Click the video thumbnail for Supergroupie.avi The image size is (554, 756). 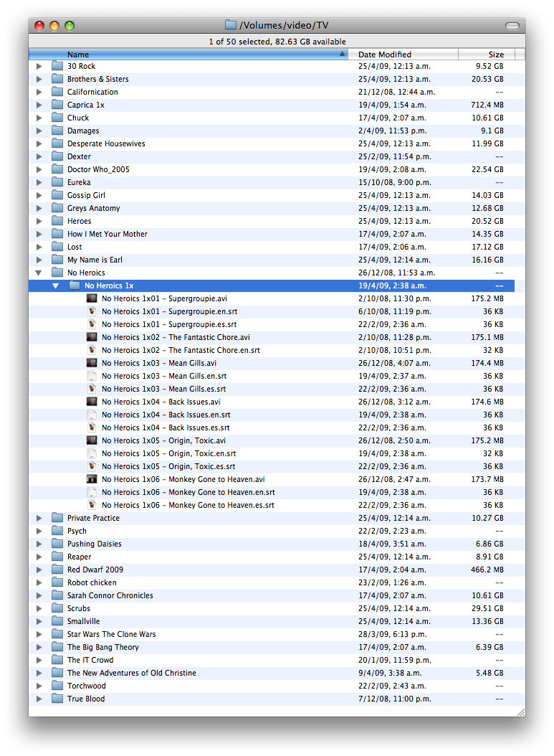92,298
